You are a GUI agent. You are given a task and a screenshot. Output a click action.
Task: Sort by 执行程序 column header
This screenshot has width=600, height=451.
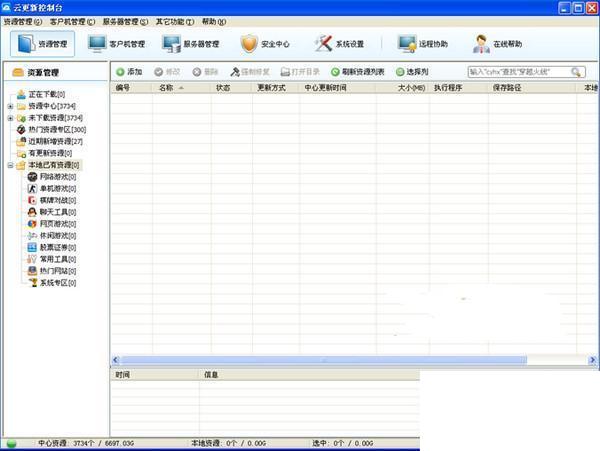[458, 88]
